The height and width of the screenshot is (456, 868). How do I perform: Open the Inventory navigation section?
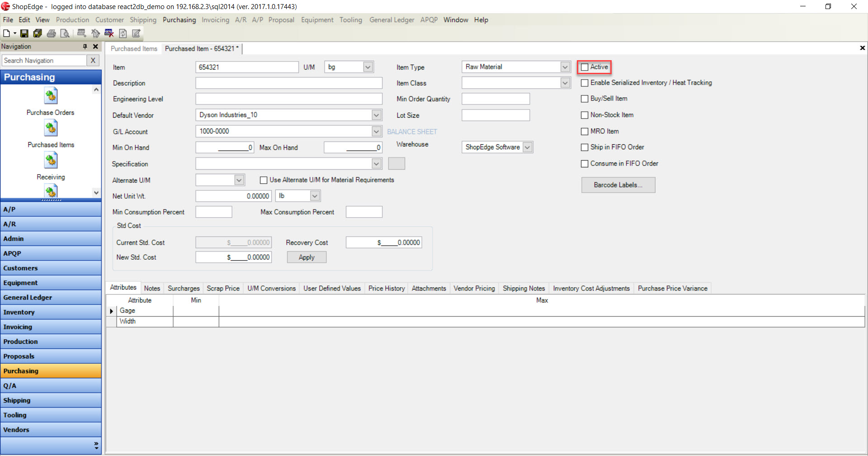pyautogui.click(x=51, y=312)
